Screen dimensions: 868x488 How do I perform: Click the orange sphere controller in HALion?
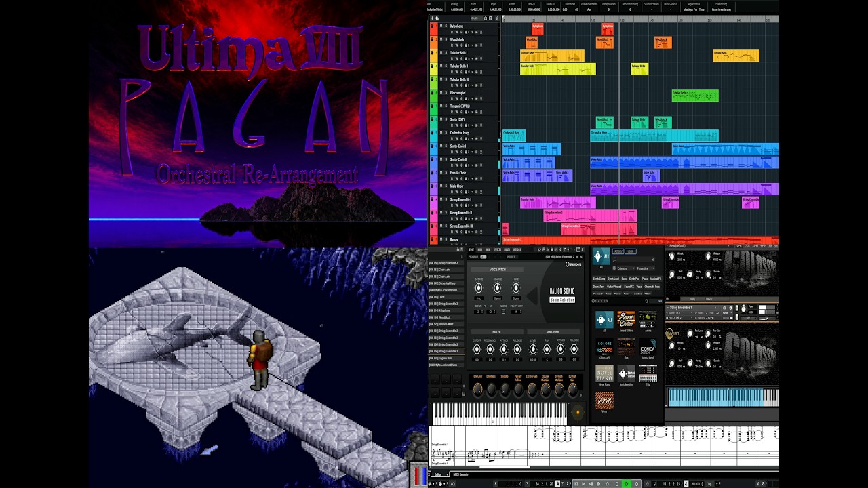coord(578,411)
